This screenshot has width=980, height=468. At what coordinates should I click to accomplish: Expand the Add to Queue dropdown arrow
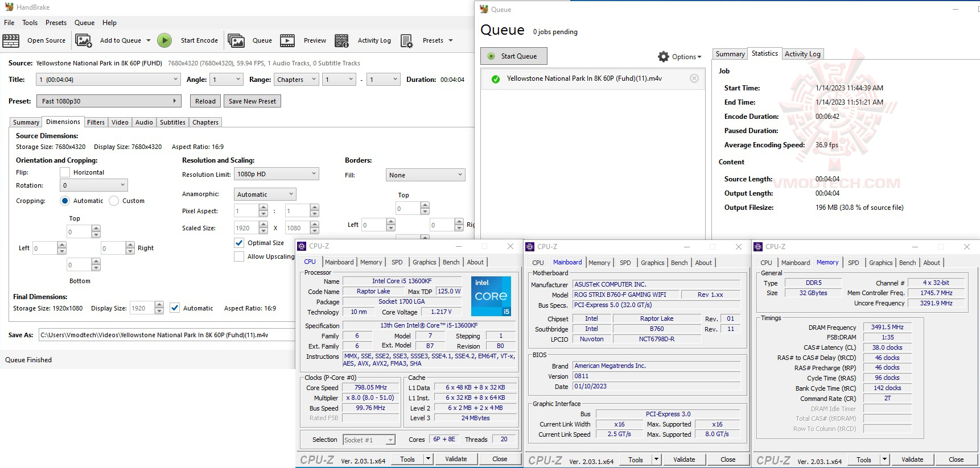(149, 40)
